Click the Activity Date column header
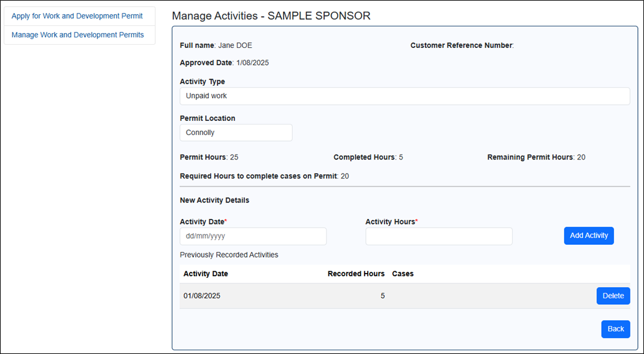This screenshot has width=644, height=354. coord(206,274)
